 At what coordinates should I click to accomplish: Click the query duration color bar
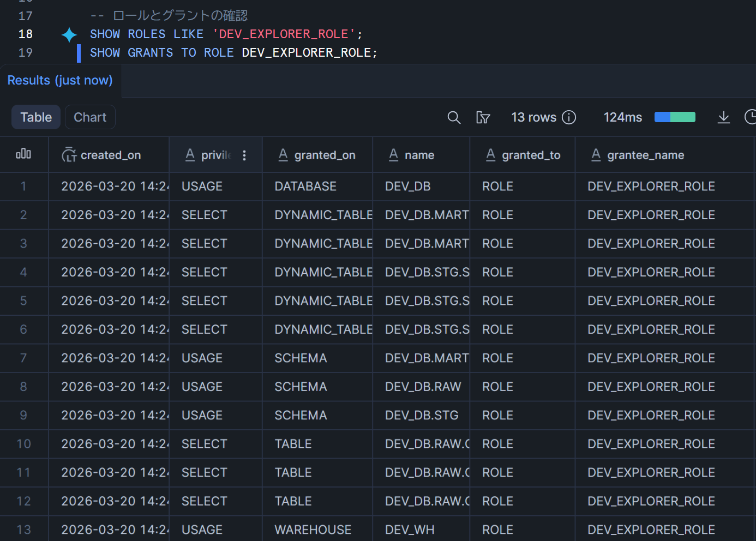point(675,117)
